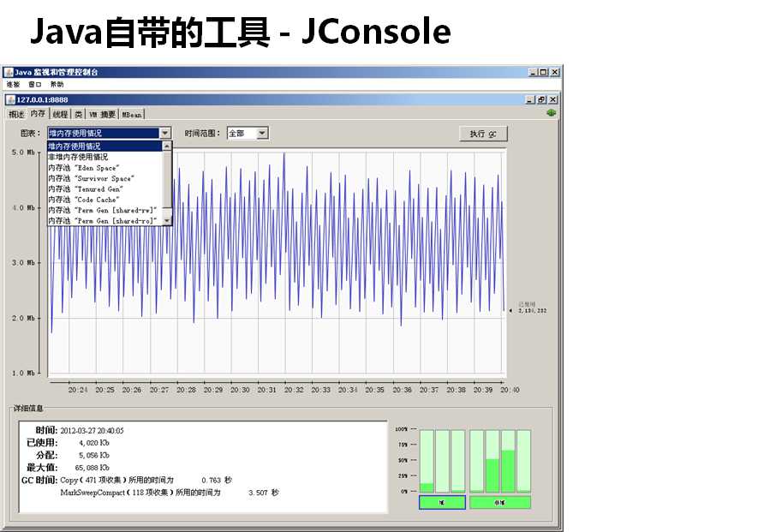Maximize the Java 监视和管理控制台 window
Viewport: 764px width, 532px height.
pos(544,72)
